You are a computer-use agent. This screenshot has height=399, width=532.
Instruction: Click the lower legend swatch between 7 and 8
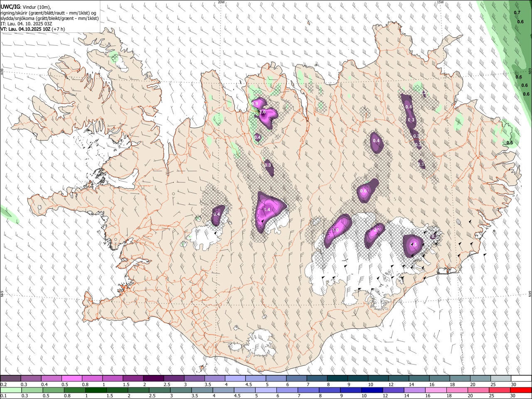(x=308, y=390)
